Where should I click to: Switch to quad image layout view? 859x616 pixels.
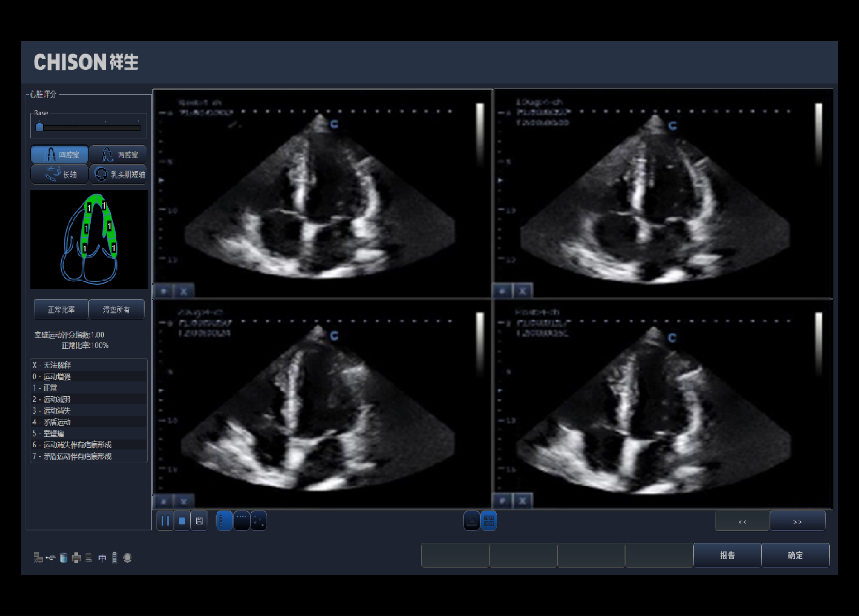[489, 521]
